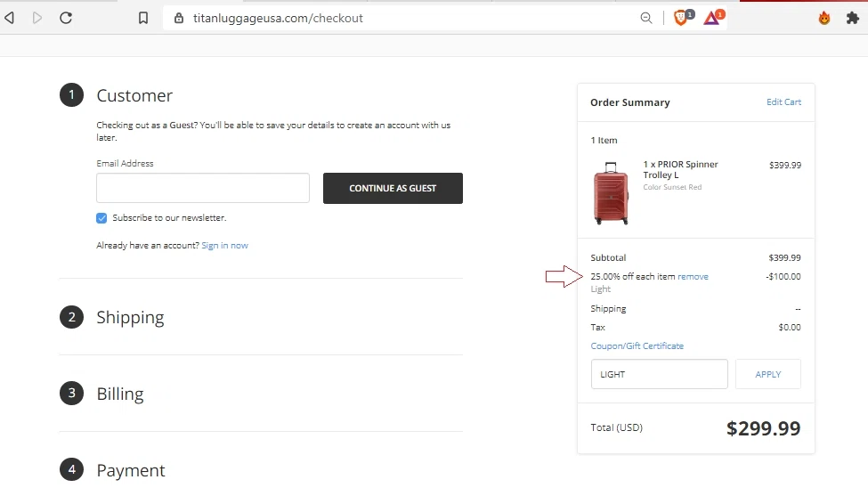The height and width of the screenshot is (496, 868).
Task: Open the Brave Rewards triangle icon
Action: tap(711, 18)
